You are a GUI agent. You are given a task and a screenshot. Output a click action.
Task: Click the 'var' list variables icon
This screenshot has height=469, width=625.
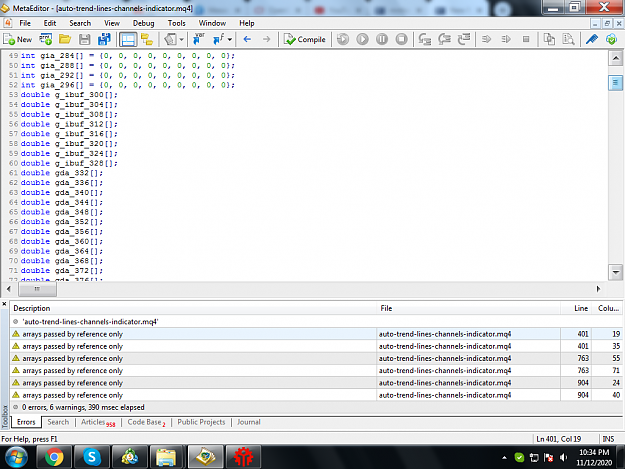(198, 39)
